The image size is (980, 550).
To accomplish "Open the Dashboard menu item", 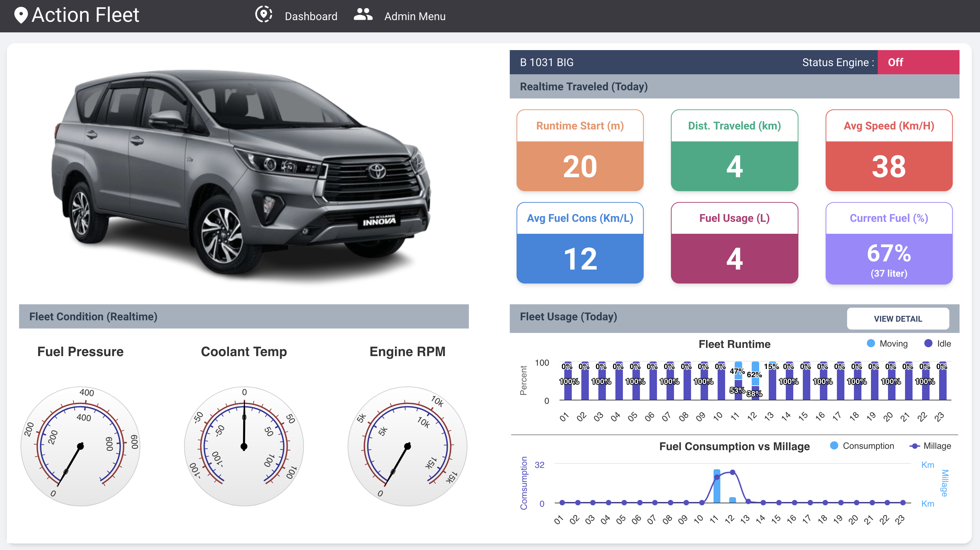I will pyautogui.click(x=311, y=16).
